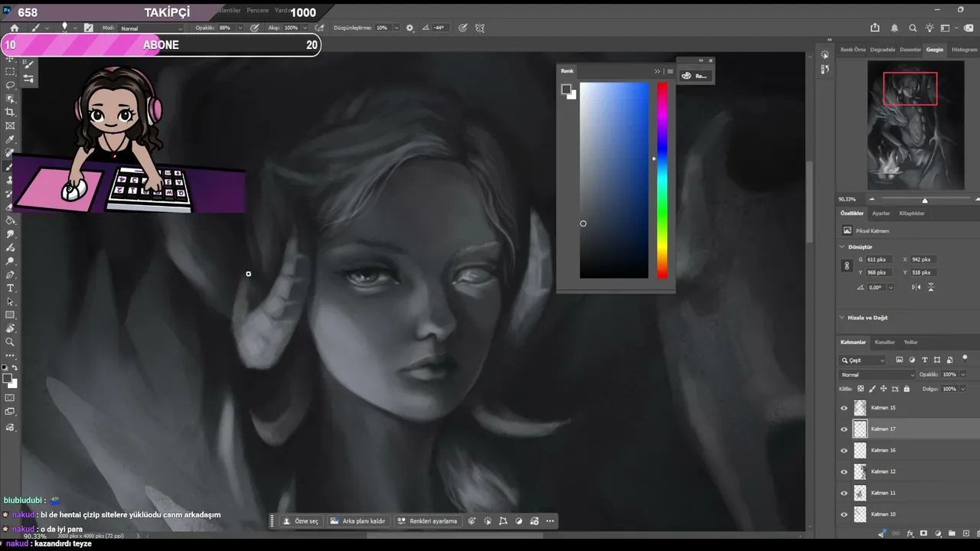Screen dimensions: 980x551
Task: Hide the Katman 15 layer
Action: click(844, 408)
